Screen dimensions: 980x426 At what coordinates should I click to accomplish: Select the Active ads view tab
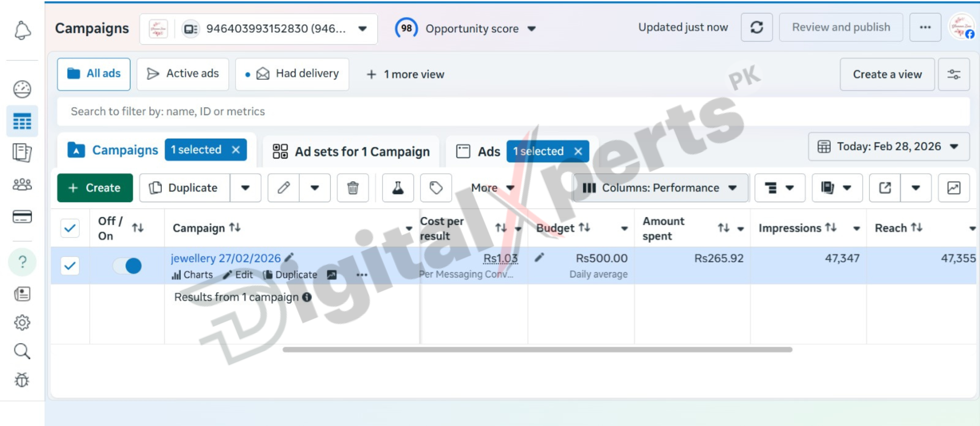pos(183,74)
